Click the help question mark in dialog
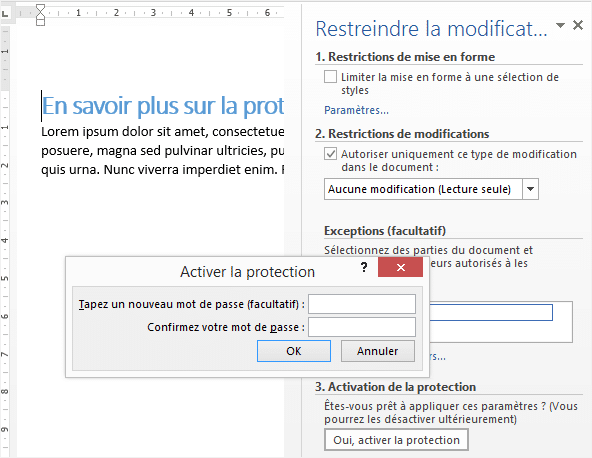Screen dimensions: 592x458 (364, 267)
